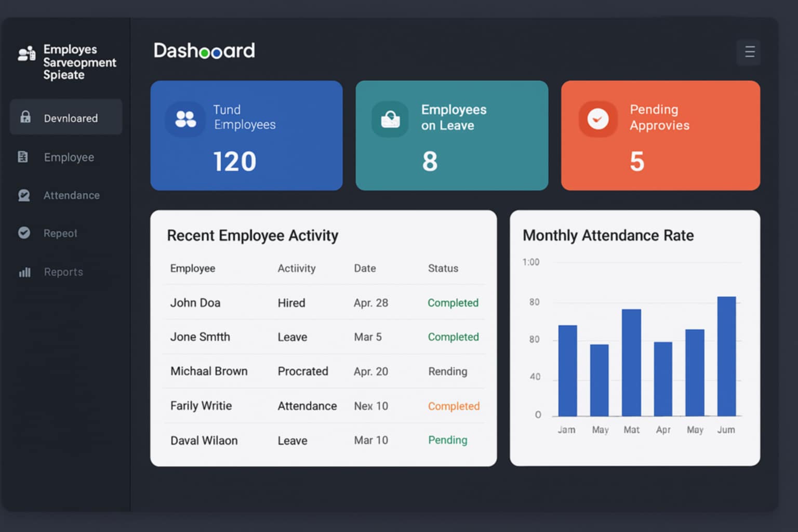Click the clock icon on Pending Approvies card

click(x=597, y=119)
